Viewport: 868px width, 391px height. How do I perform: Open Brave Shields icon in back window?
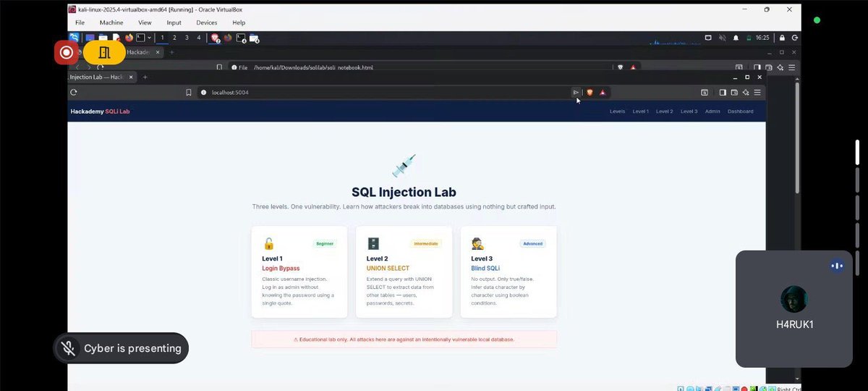pyautogui.click(x=620, y=67)
